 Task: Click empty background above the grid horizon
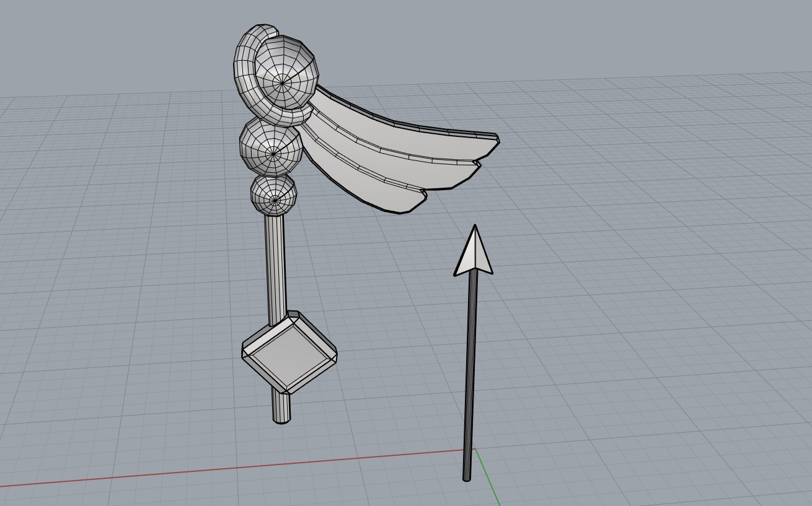point(558,37)
